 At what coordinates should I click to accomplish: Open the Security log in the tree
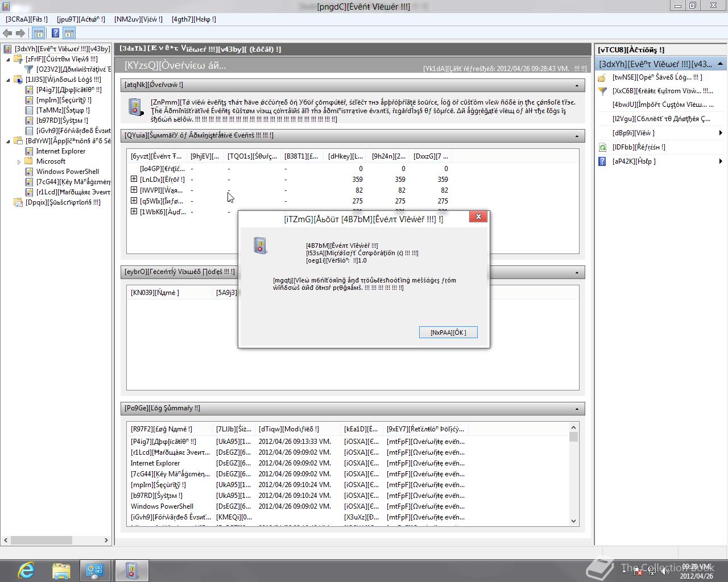[64, 100]
